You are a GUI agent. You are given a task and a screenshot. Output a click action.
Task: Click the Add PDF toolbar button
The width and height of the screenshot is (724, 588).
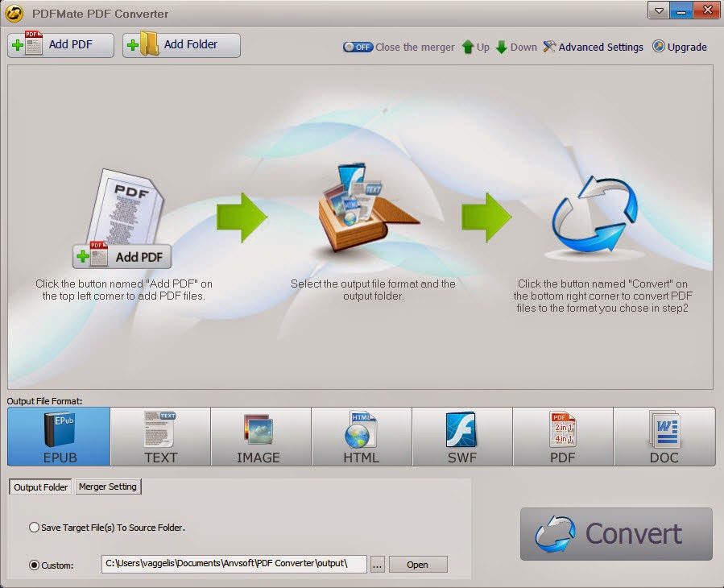tap(60, 45)
